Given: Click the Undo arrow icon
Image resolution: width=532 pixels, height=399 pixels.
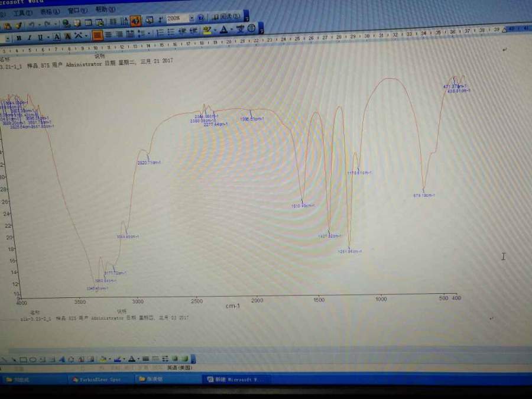Looking at the screenshot, I should 31,25.
